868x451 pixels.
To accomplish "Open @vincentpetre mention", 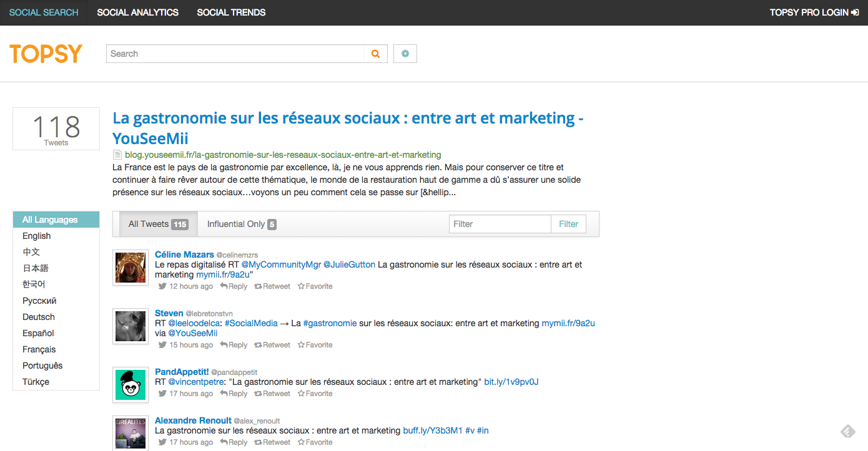I will (195, 382).
